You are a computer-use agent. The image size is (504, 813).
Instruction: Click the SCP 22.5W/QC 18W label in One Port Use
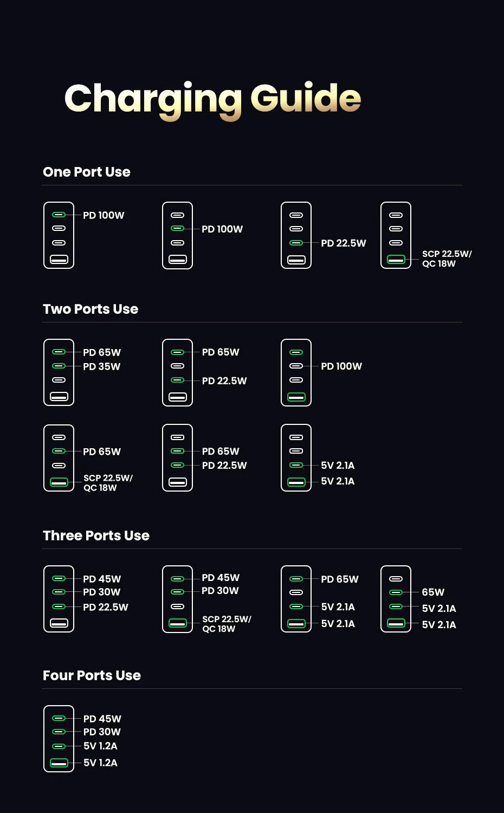447,259
